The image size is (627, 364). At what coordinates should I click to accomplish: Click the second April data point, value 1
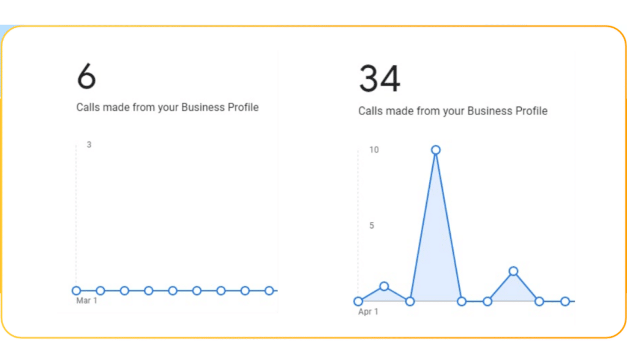[x=385, y=286]
